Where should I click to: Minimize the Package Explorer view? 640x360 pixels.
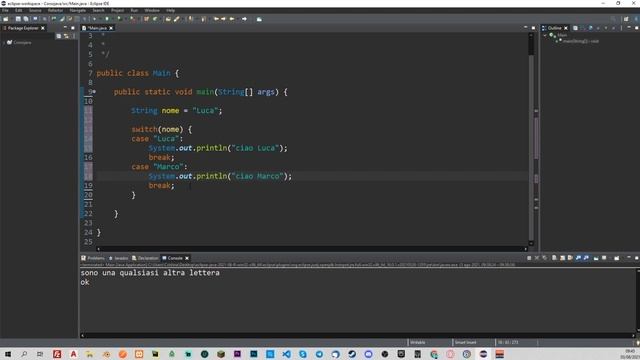65,28
